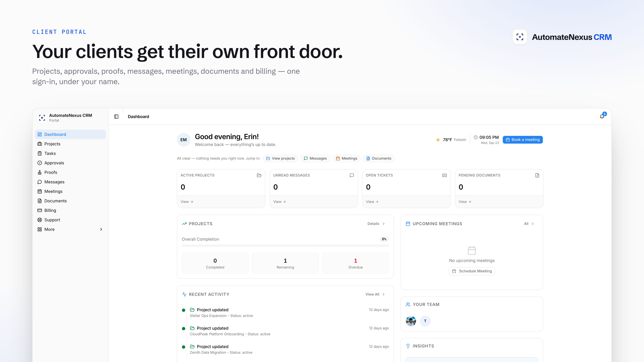
Task: Click the Messages speech bubble icon in sidebar
Action: (x=40, y=182)
